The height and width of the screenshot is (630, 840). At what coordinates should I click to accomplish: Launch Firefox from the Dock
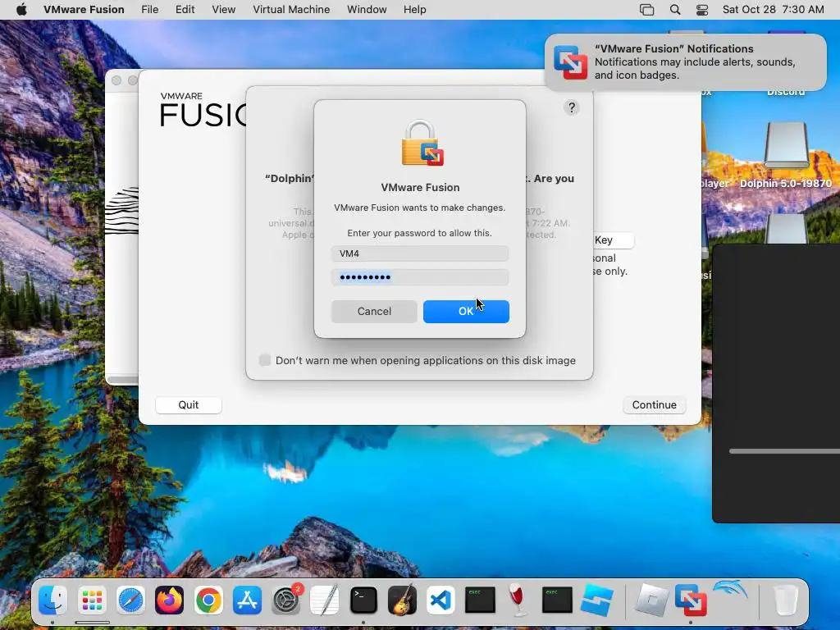[169, 600]
